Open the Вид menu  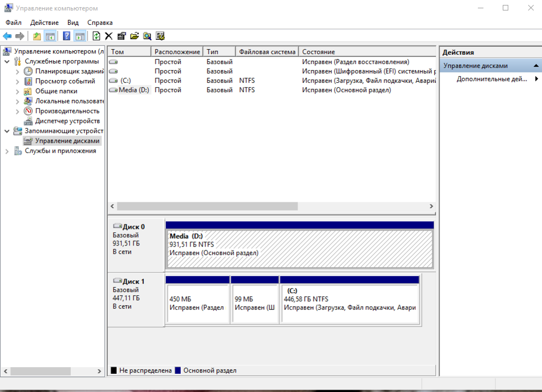click(x=73, y=23)
